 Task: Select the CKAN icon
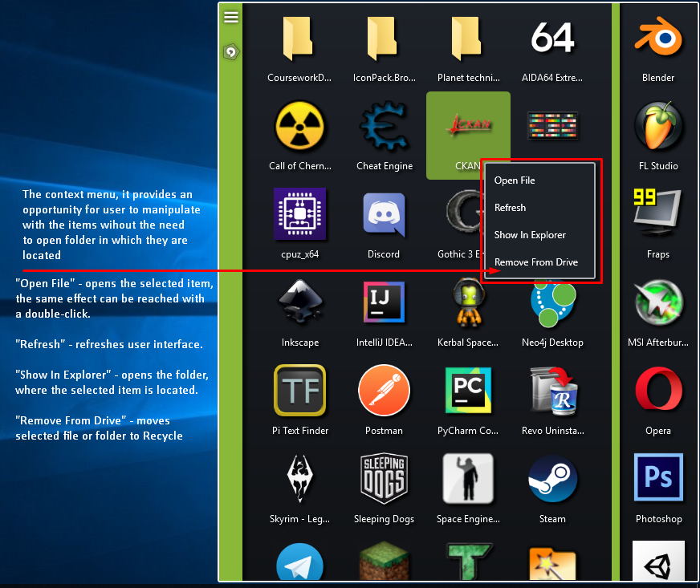point(468,125)
